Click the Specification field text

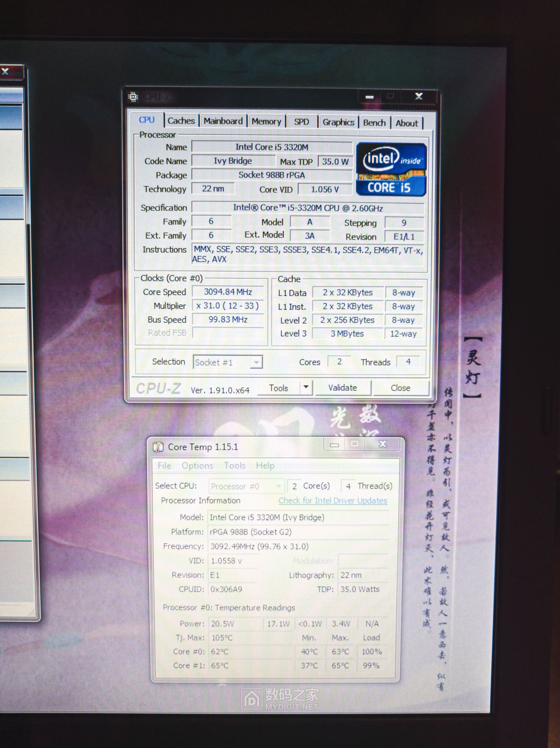click(308, 208)
